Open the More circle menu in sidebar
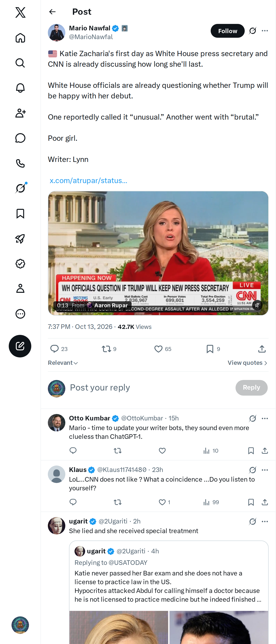The width and height of the screenshot is (276, 644). tap(20, 313)
